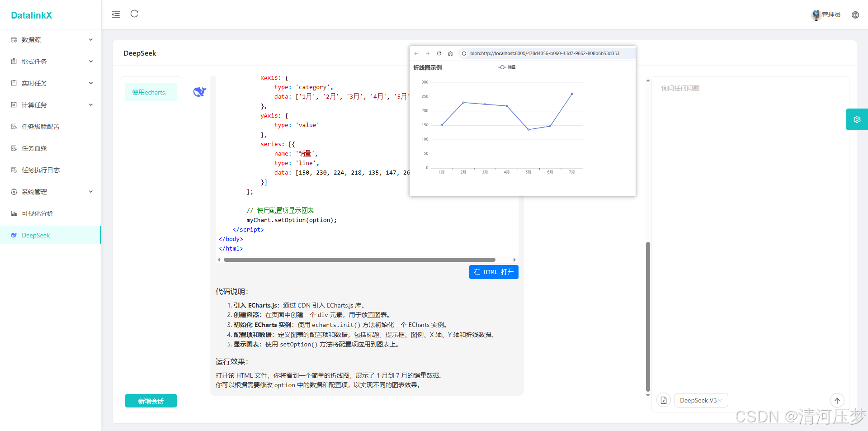
Task: Expand the 数据源 menu chevron
Action: click(91, 40)
